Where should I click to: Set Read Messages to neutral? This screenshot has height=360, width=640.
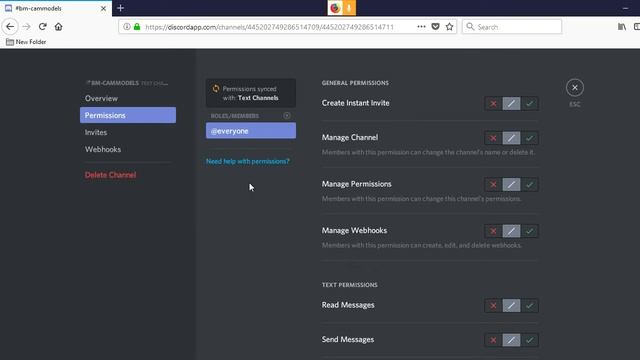pyautogui.click(x=511, y=306)
